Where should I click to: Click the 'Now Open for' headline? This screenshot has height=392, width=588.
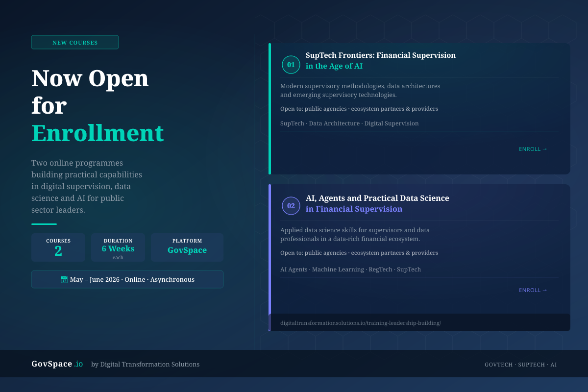pos(90,92)
